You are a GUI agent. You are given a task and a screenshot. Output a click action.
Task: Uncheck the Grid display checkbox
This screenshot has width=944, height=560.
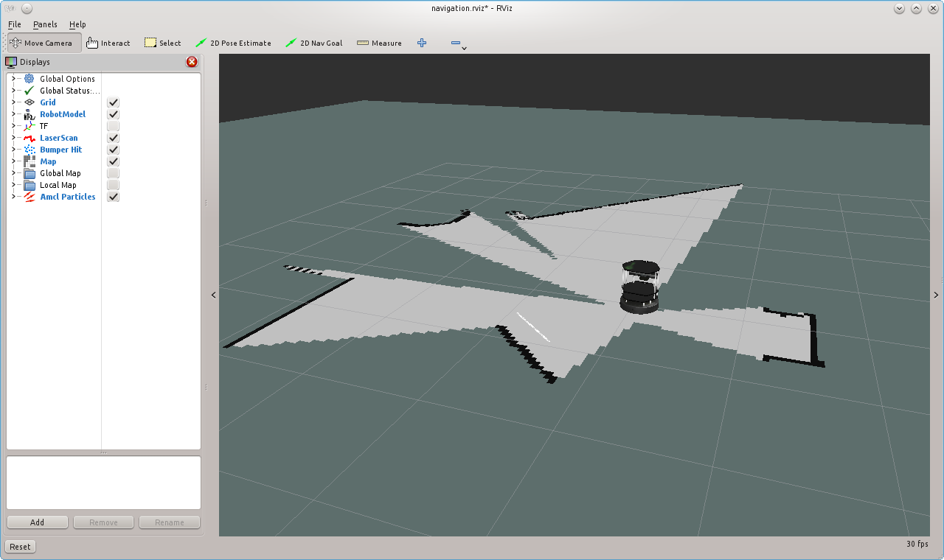(x=113, y=102)
